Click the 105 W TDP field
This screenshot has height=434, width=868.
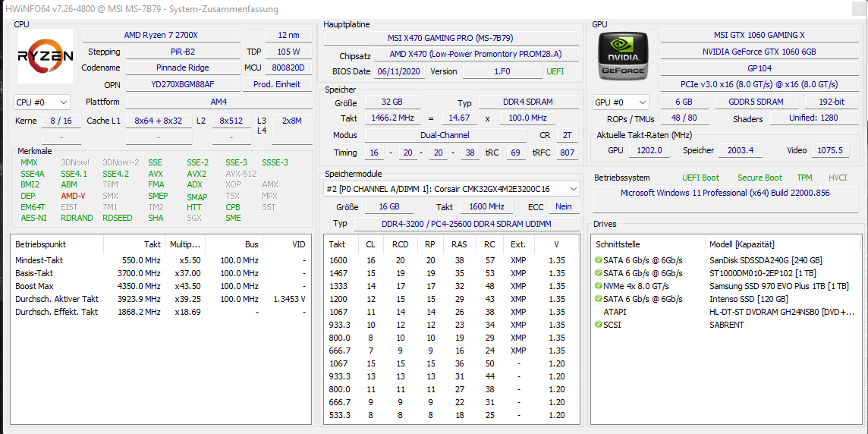point(289,52)
